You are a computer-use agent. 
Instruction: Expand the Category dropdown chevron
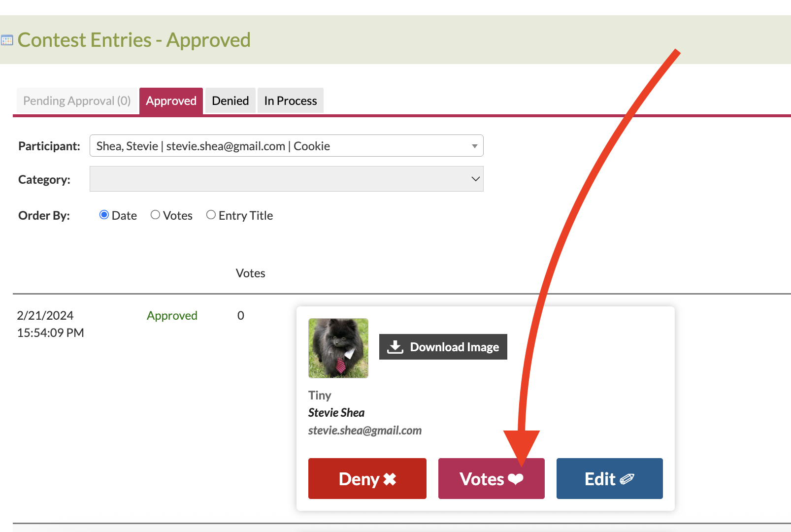475,179
